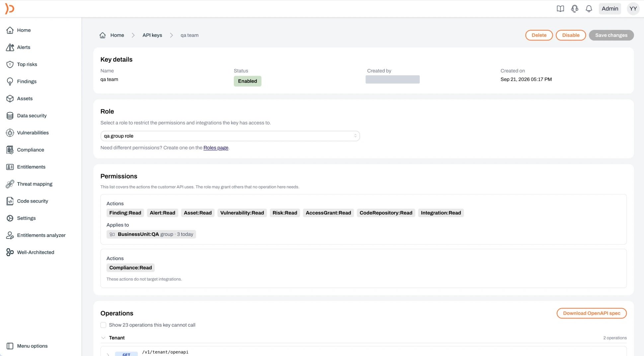Open the support headset icon
The image size is (644, 356).
[575, 9]
